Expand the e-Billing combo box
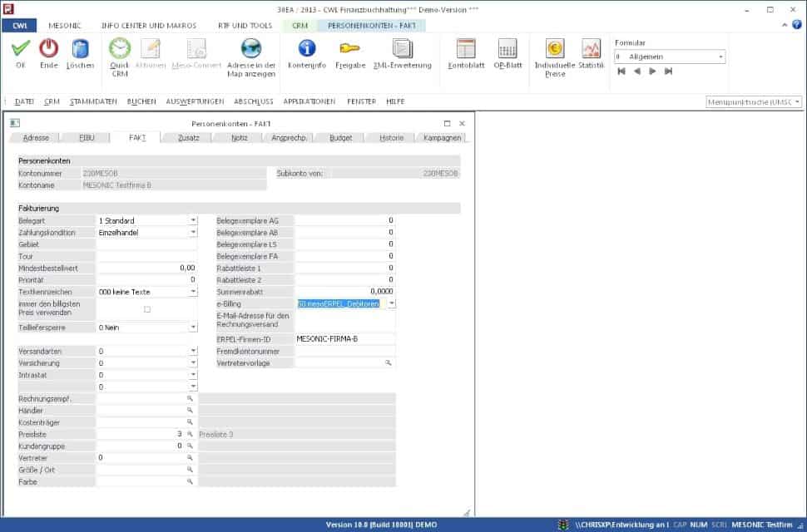This screenshot has width=807, height=532. tap(391, 304)
